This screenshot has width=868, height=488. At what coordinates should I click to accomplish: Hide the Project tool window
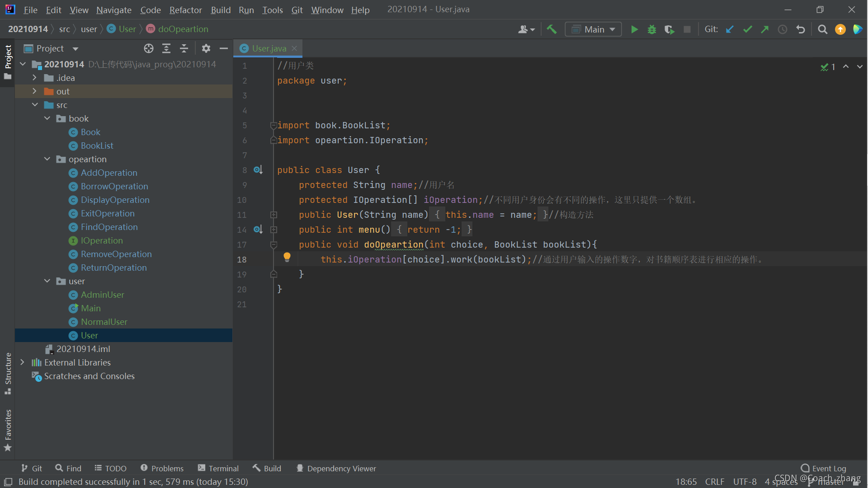pos(223,48)
